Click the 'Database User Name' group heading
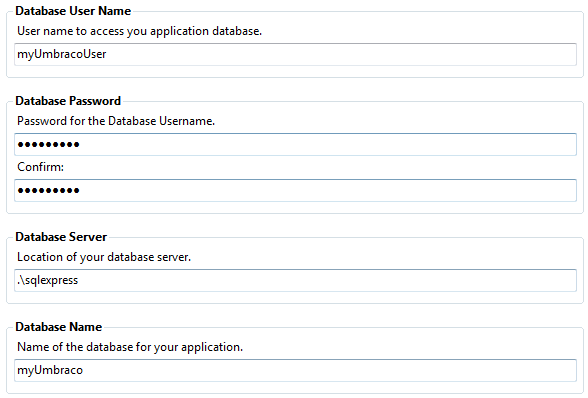The image size is (588, 398). pyautogui.click(x=73, y=11)
